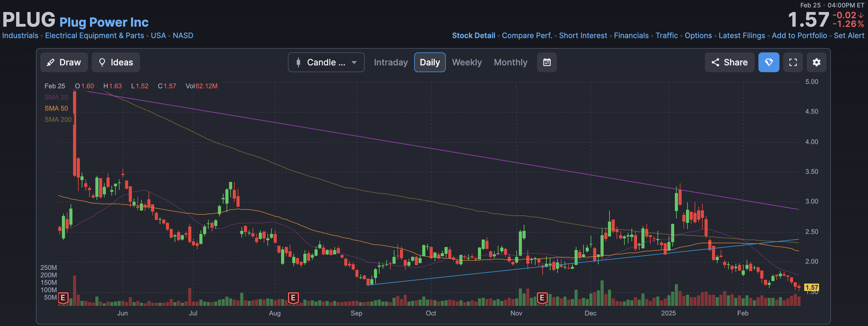
Task: Click the earnings E marker in August
Action: click(293, 298)
